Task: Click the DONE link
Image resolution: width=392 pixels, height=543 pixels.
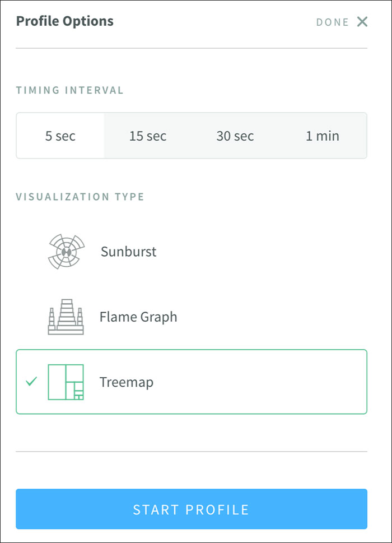Action: click(x=333, y=22)
